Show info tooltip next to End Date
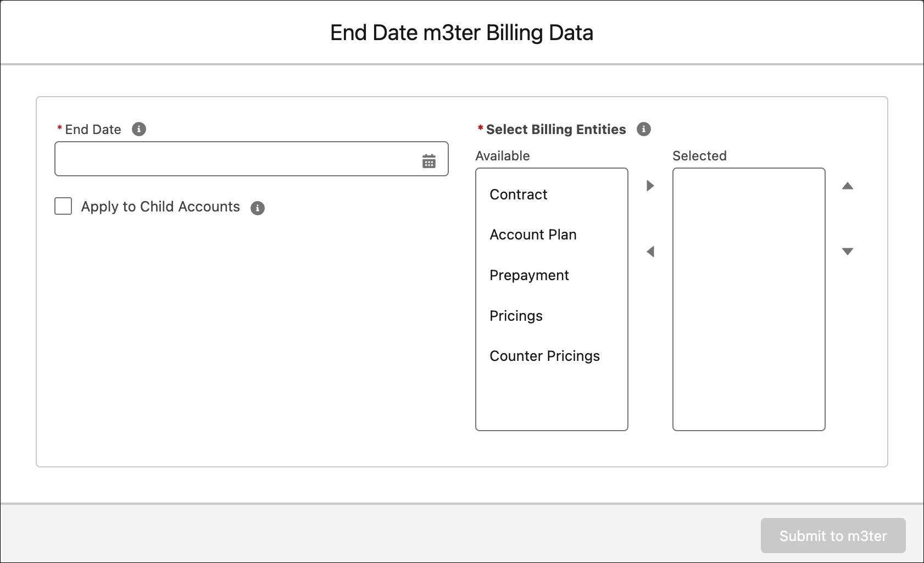This screenshot has width=924, height=563. click(x=139, y=129)
